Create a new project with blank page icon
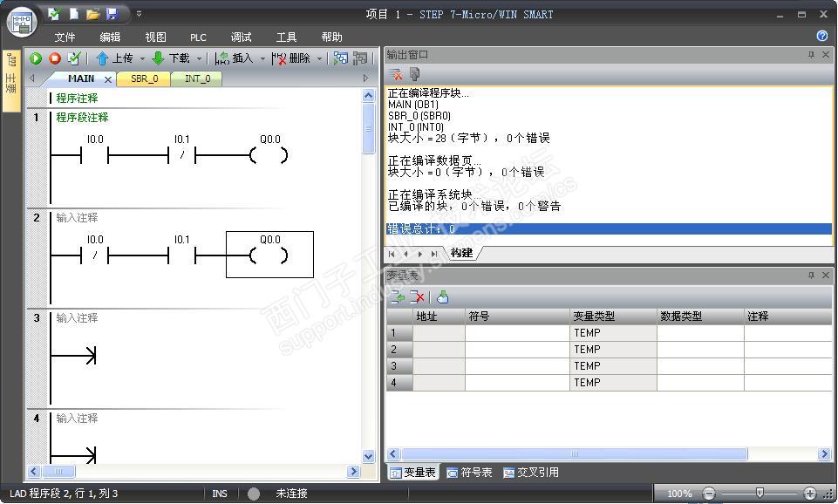Screen dimensions: 838x504 [x=74, y=14]
